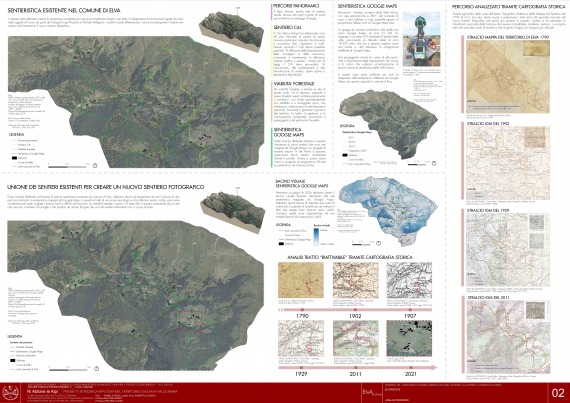Click the 1907 marker on the timeline
The width and height of the screenshot is (570, 403).
pyautogui.click(x=410, y=310)
